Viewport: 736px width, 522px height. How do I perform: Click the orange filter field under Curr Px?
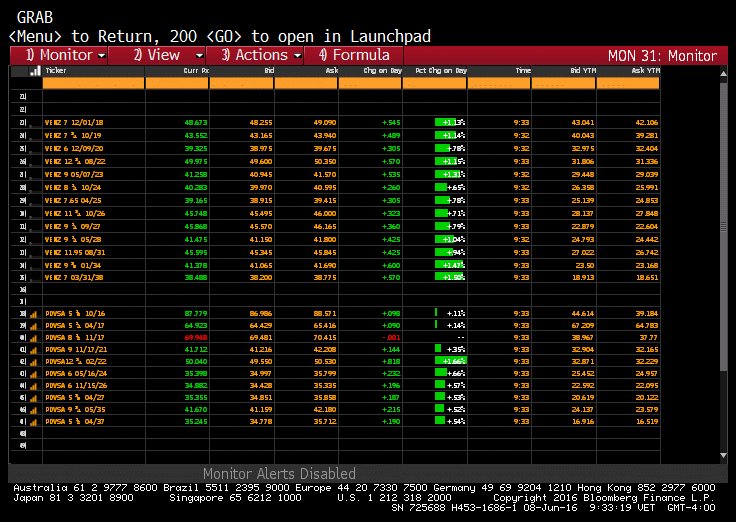(177, 84)
